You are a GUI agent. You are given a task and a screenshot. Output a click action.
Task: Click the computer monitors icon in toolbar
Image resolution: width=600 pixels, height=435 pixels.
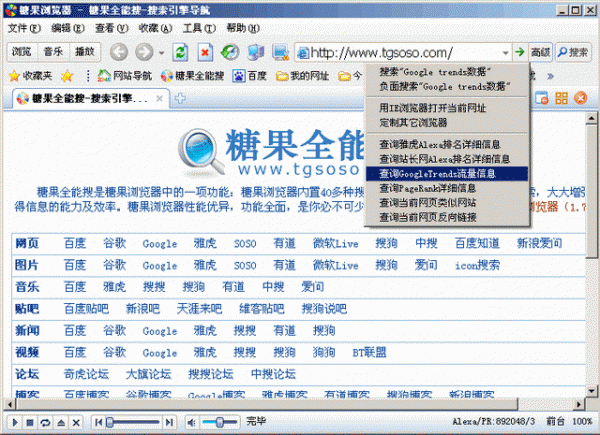coord(256,52)
